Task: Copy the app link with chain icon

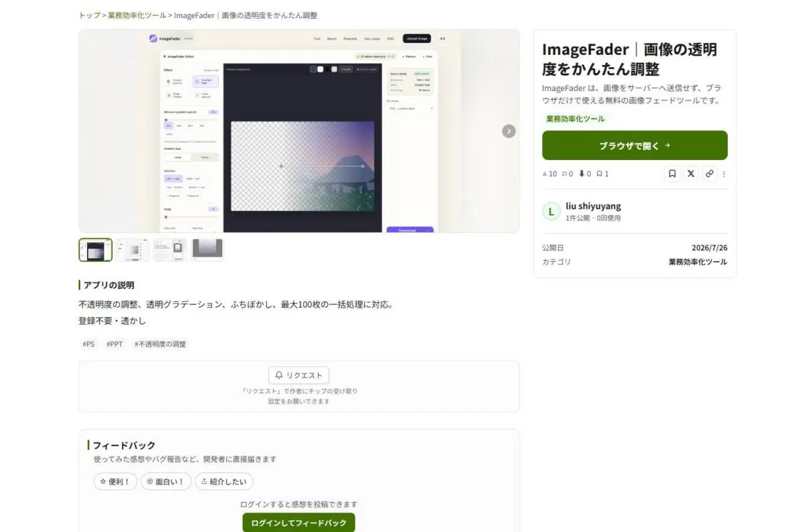Action: pyautogui.click(x=709, y=173)
